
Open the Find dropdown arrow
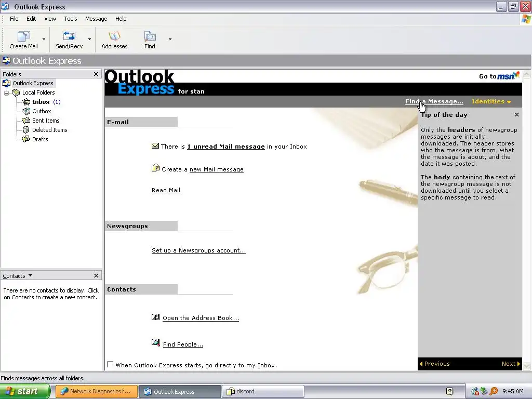[170, 39]
